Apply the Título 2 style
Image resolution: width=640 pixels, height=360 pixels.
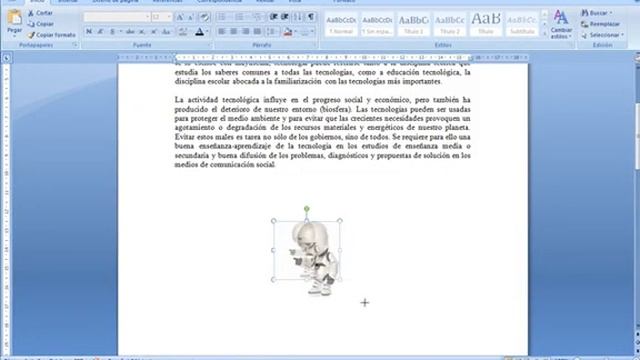point(449,24)
